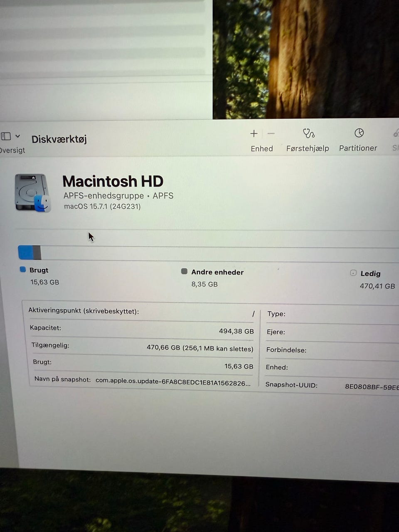Image resolution: width=399 pixels, height=532 pixels.
Task: Click the Enhed toolbar label
Action: pyautogui.click(x=262, y=148)
